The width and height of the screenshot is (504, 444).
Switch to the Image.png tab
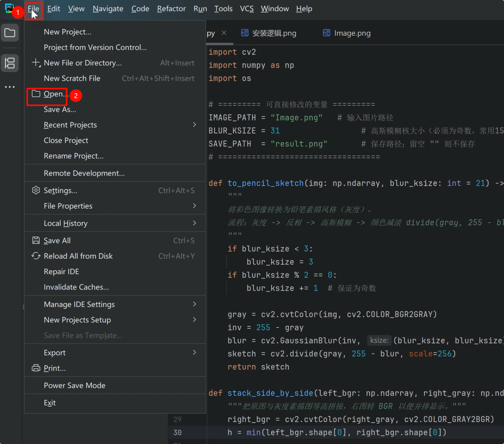(347, 33)
